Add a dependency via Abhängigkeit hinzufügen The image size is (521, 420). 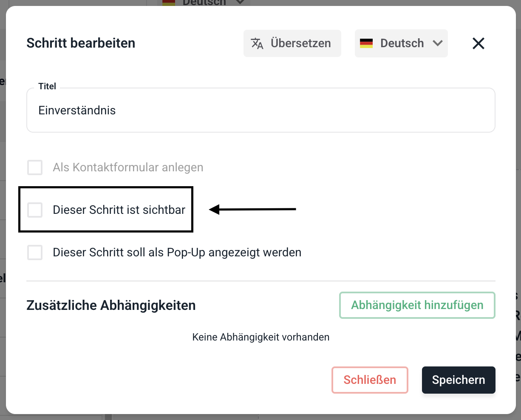click(x=417, y=305)
